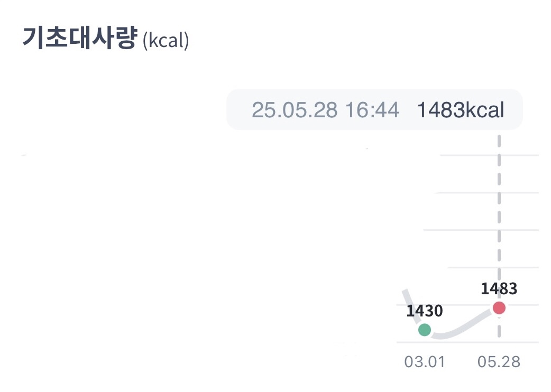
Task: Click the 1430 value label
Action: [x=424, y=311]
